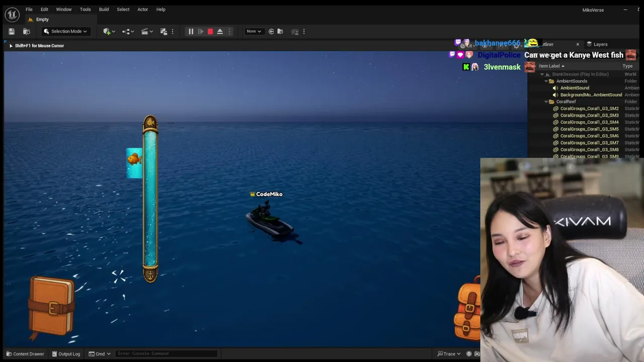Click the static mesh icon of CoralGroups_Coral1_G3_SM2

point(555,109)
